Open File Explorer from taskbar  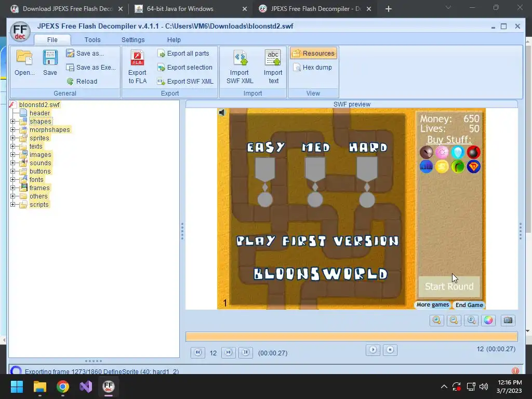pyautogui.click(x=39, y=387)
